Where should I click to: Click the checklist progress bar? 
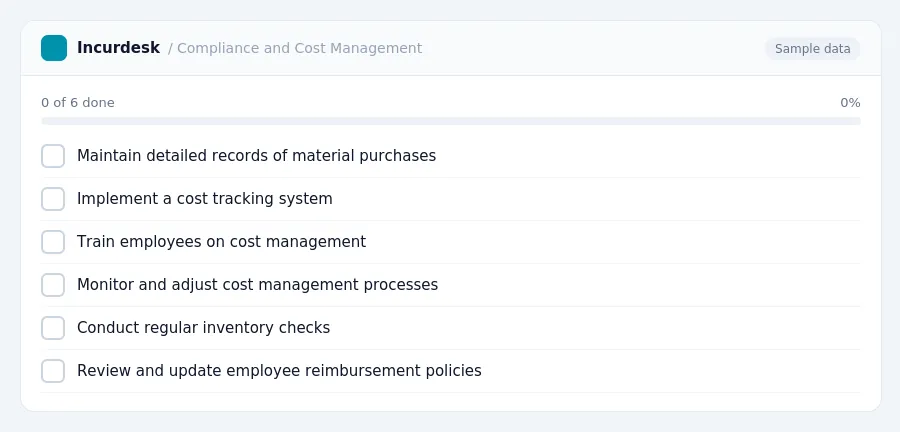tap(451, 121)
